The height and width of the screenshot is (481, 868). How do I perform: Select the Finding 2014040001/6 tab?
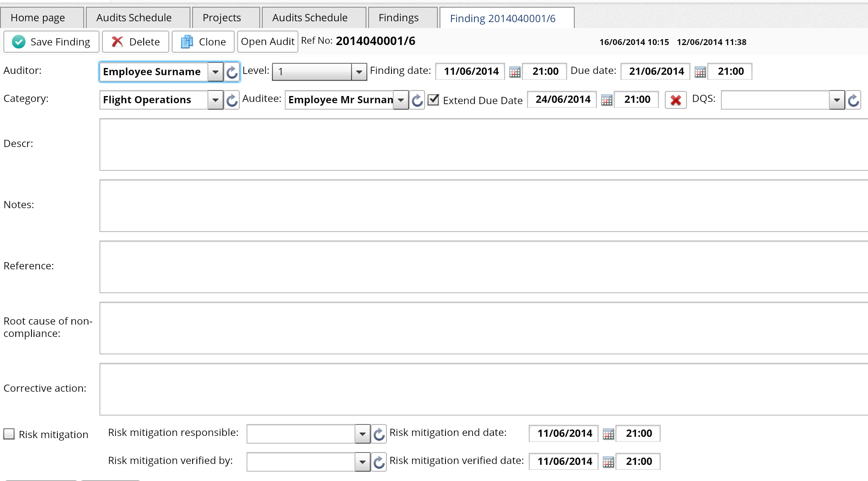tap(507, 18)
